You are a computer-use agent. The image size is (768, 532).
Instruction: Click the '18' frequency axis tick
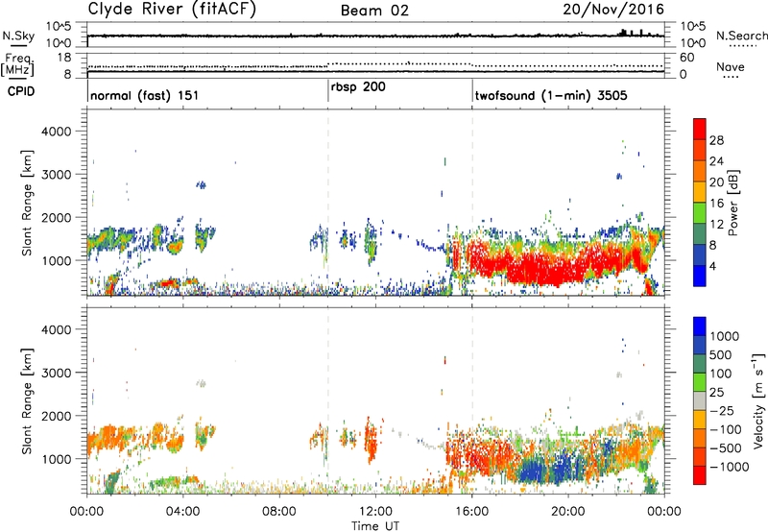click(x=64, y=58)
